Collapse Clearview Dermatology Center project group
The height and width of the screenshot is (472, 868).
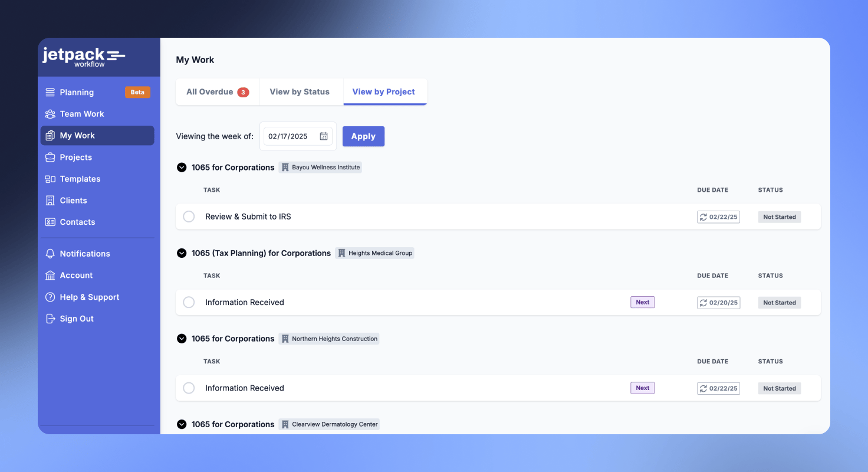(182, 424)
